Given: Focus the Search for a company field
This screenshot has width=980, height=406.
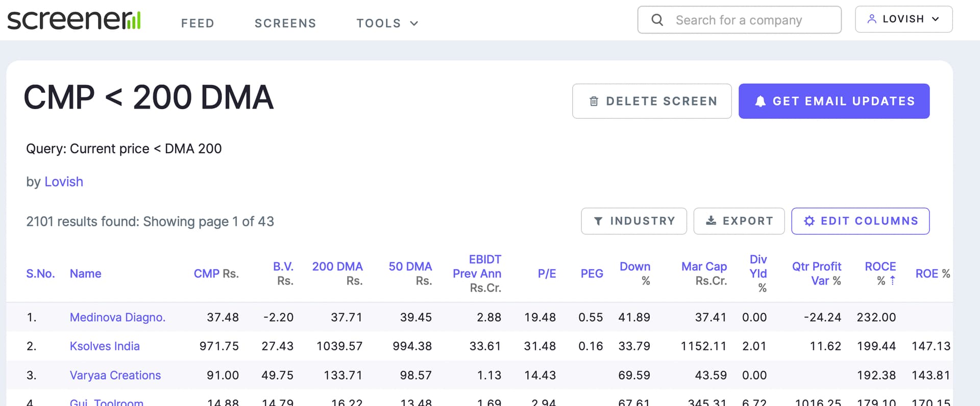Looking at the screenshot, I should [739, 20].
